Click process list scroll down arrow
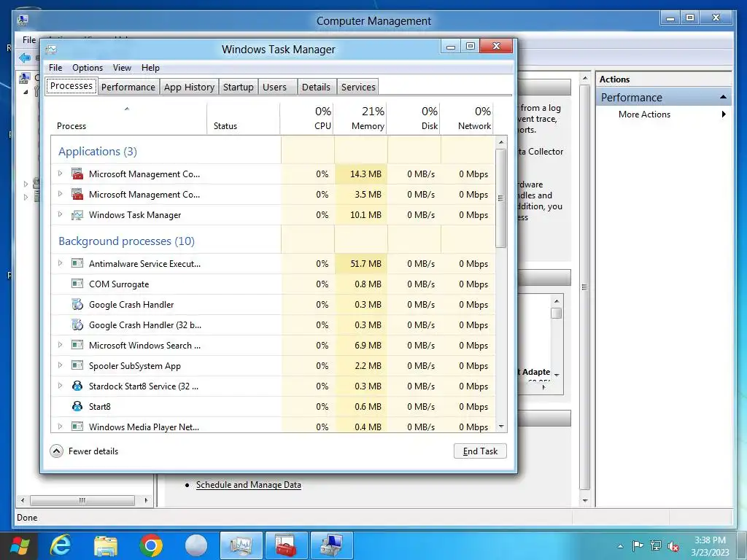This screenshot has height=560, width=747. click(500, 427)
